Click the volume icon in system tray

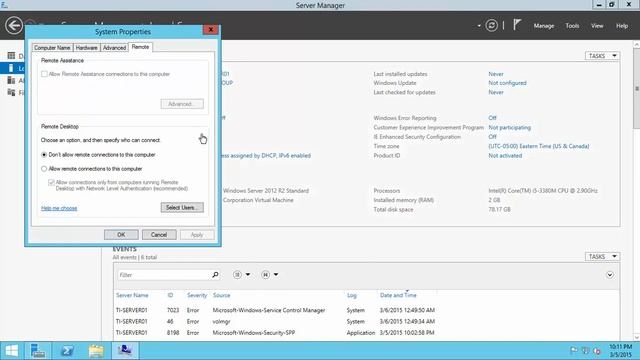coord(597,351)
